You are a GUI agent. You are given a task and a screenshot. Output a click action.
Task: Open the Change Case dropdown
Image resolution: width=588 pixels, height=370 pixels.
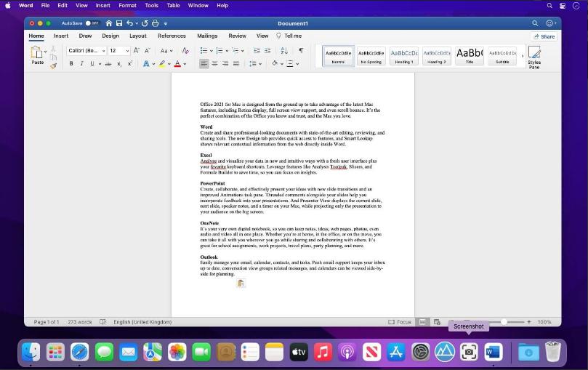pos(166,51)
